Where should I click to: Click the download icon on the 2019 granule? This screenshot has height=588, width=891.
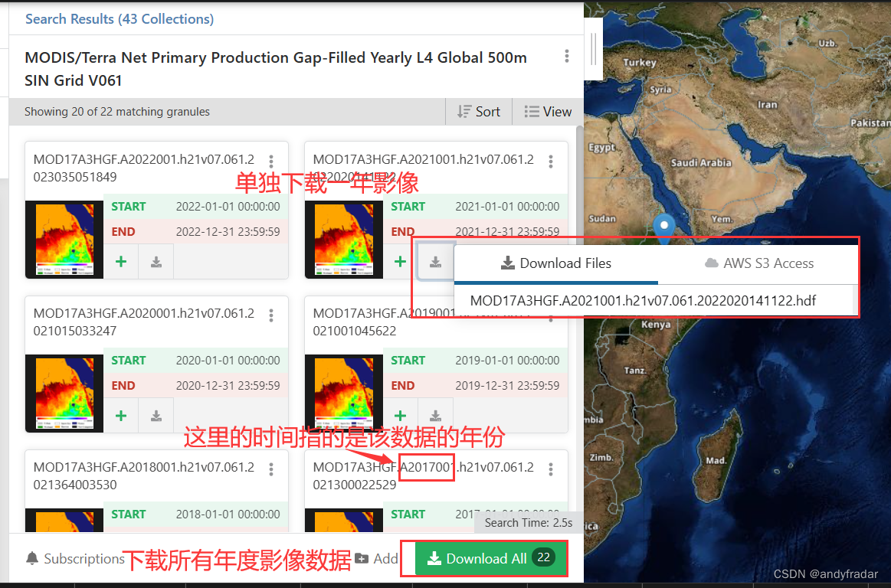(x=435, y=415)
